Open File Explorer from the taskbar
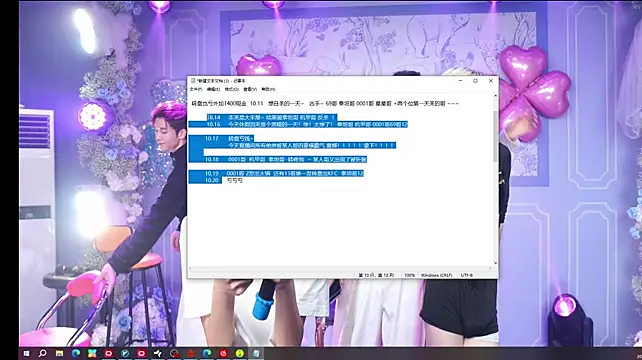The width and height of the screenshot is (642, 360). (59, 353)
